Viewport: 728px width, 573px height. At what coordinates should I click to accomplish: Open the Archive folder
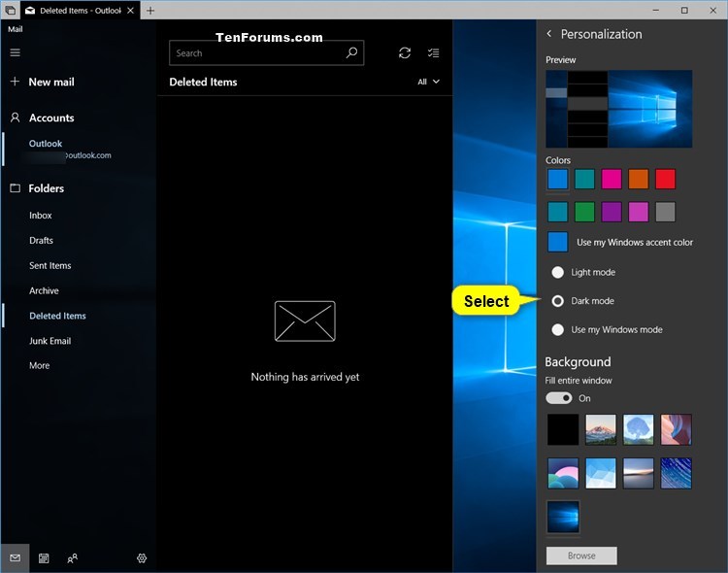(x=44, y=290)
